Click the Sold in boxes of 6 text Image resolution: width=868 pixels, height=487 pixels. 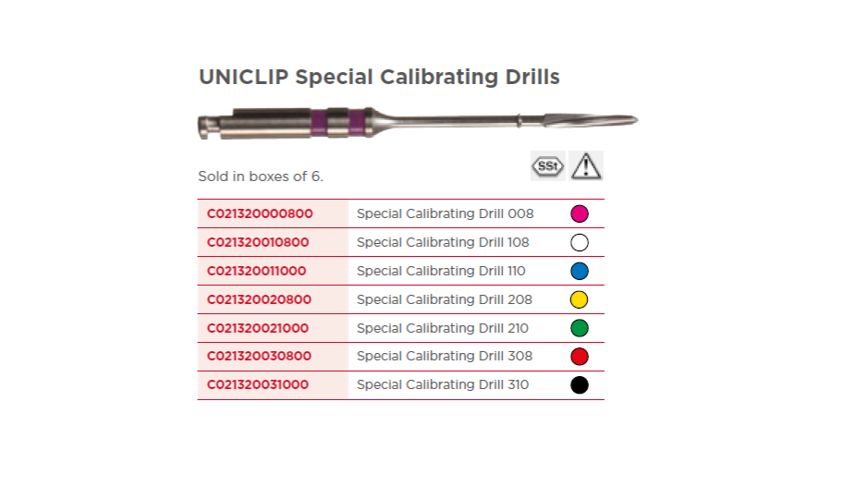[261, 177]
